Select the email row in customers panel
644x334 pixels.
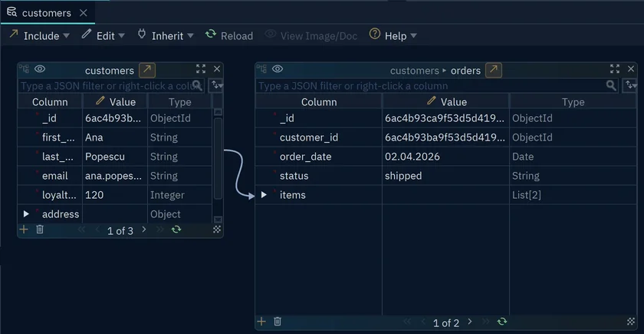coord(114,176)
